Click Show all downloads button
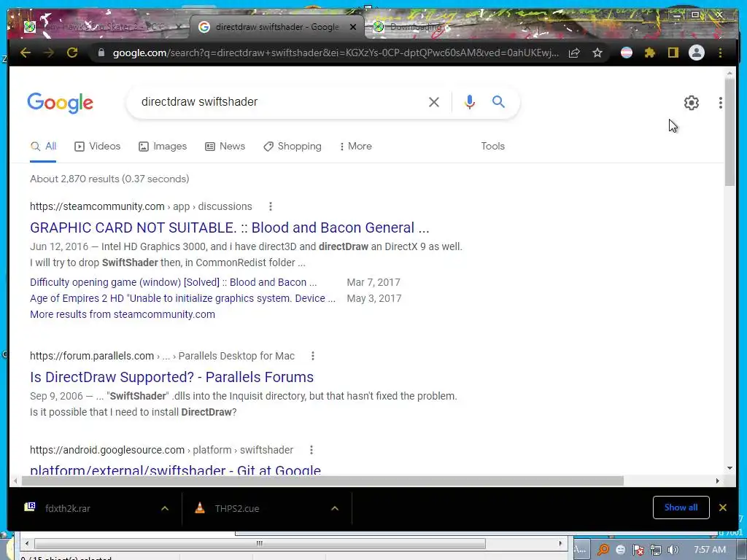Image resolution: width=747 pixels, height=560 pixels. tap(681, 507)
